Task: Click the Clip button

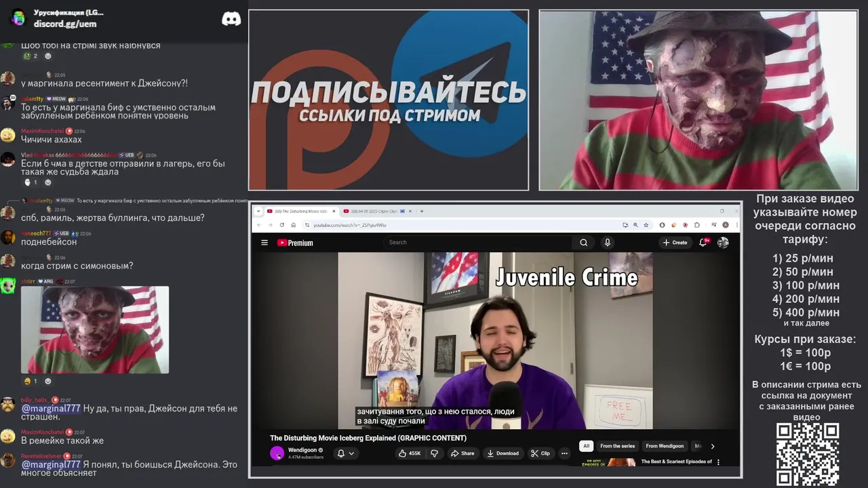Action: click(x=540, y=453)
